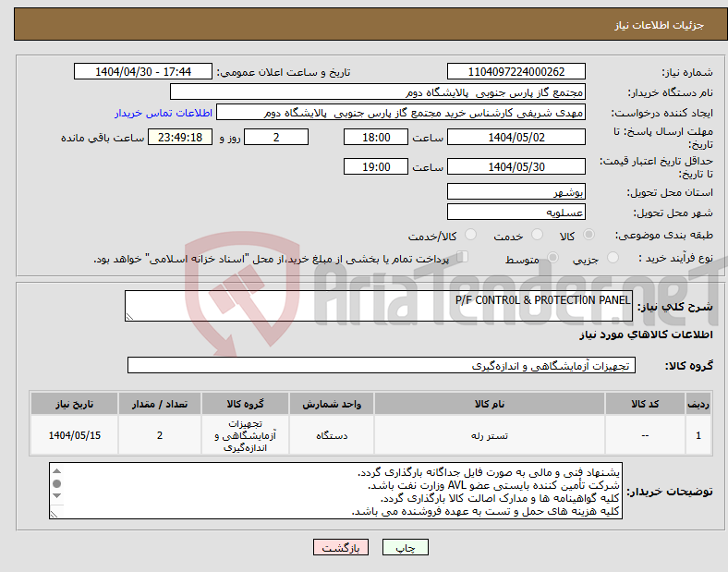Click the نام کالا column header
The image size is (728, 572).
click(x=490, y=404)
